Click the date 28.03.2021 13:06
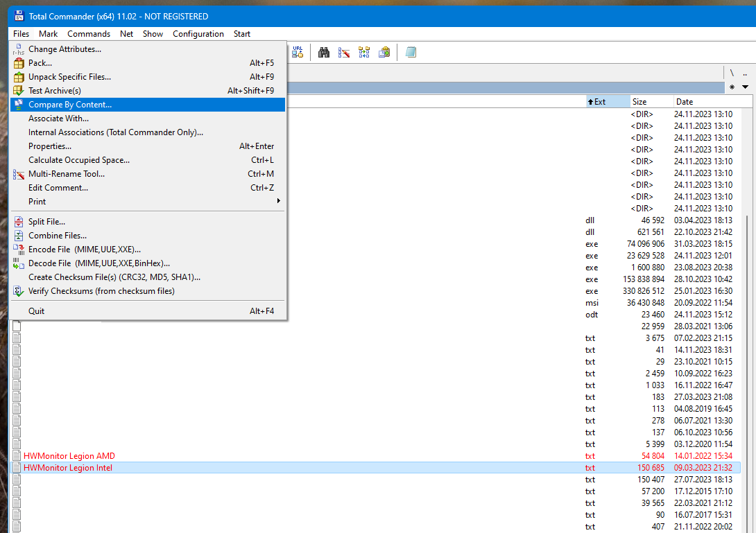This screenshot has width=756, height=533. [x=703, y=326]
